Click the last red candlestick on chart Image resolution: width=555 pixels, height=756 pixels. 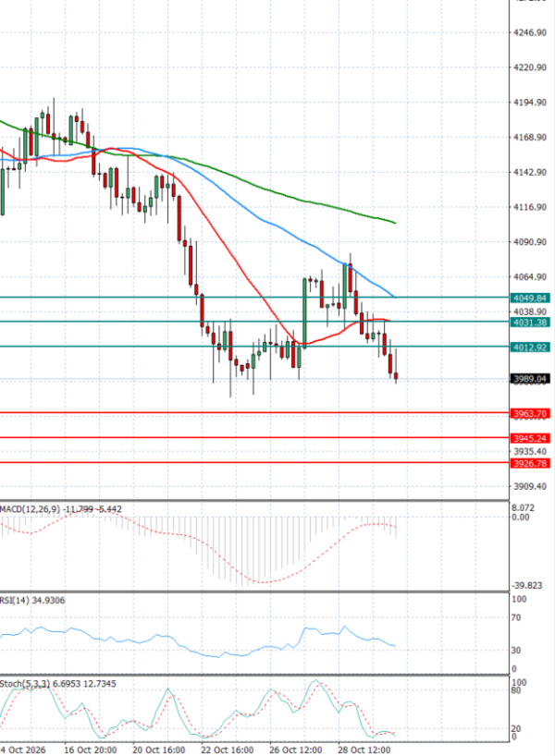point(396,376)
